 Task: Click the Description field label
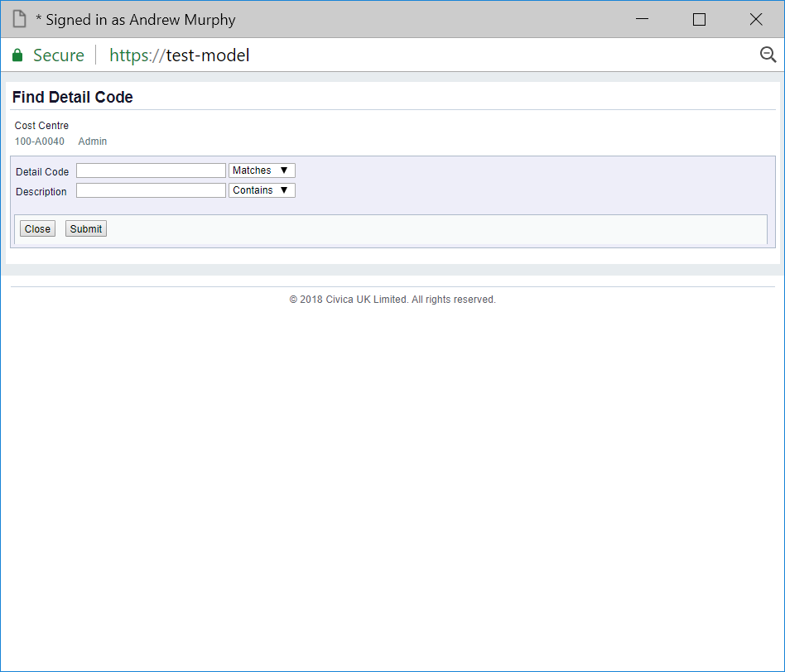pyautogui.click(x=41, y=192)
